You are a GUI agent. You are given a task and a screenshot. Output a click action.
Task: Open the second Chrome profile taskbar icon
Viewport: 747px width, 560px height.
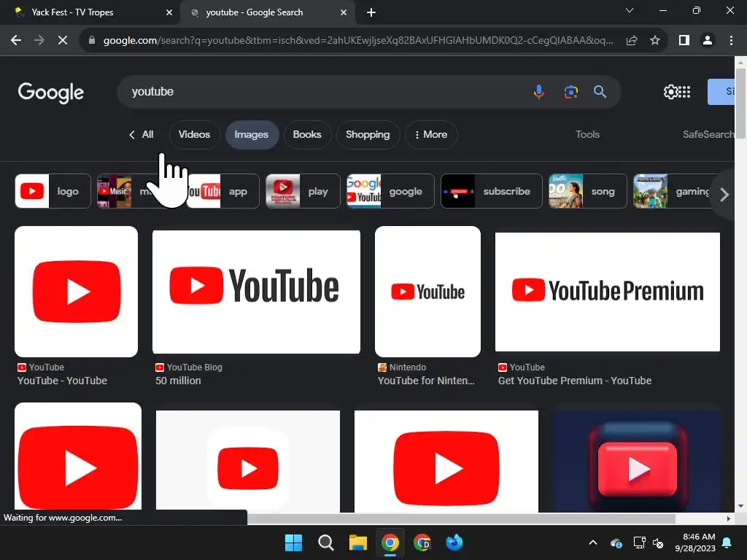tap(422, 542)
